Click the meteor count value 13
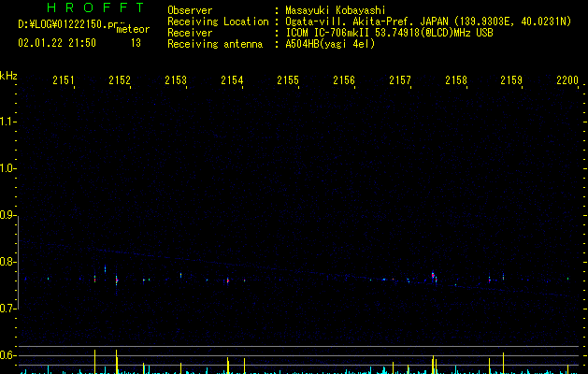Screen dimensions: 588x374 coord(136,43)
